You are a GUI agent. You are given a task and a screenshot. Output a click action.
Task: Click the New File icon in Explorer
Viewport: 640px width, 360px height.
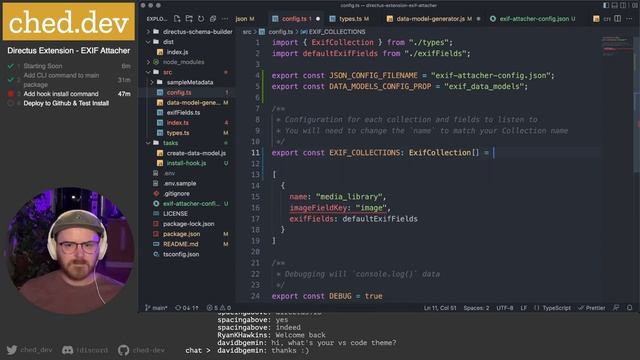[177, 19]
